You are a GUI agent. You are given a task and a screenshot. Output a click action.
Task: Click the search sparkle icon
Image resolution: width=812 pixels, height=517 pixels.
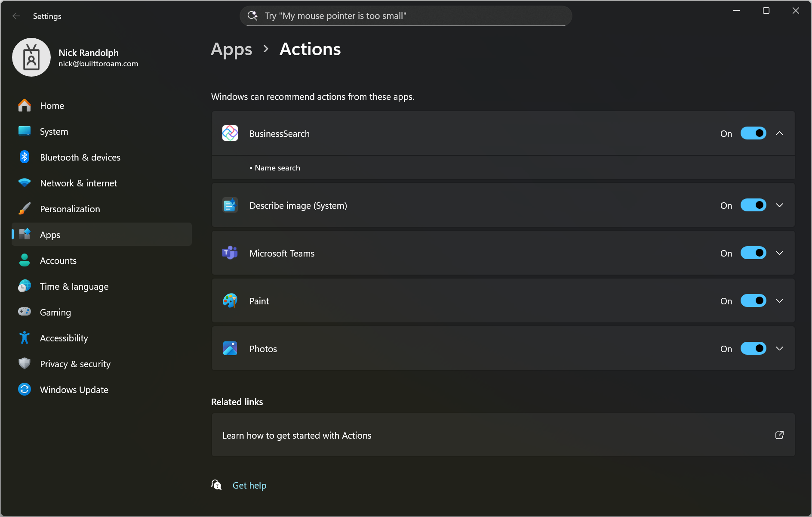tap(253, 15)
